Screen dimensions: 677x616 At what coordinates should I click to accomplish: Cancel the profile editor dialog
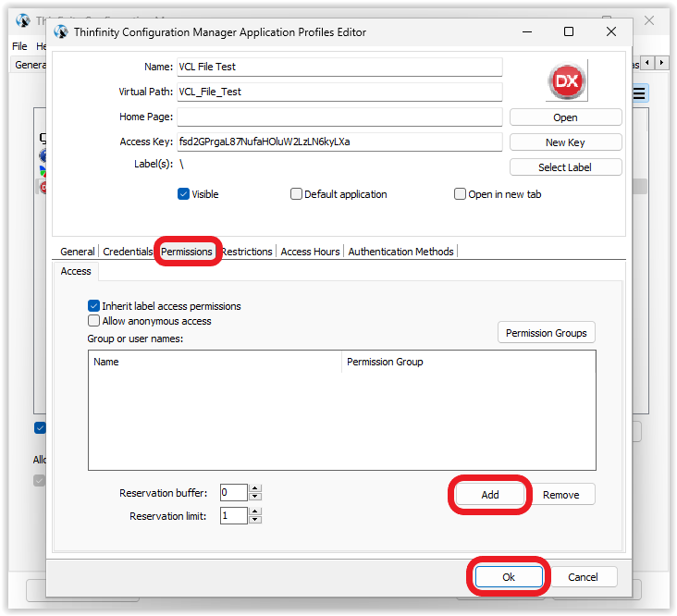tap(583, 577)
